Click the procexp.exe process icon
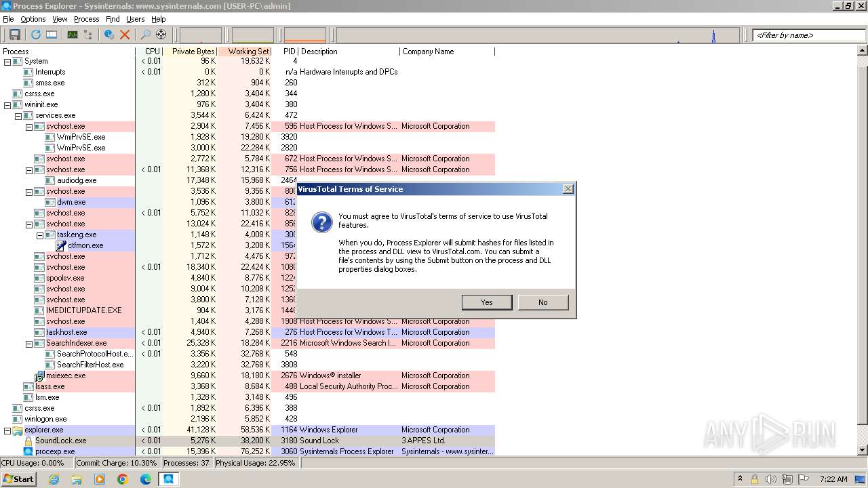This screenshot has height=488, width=868. coord(28,451)
